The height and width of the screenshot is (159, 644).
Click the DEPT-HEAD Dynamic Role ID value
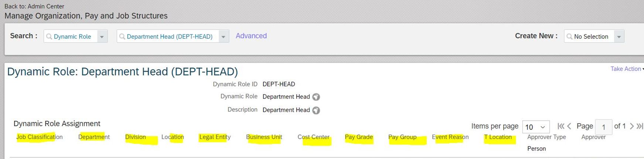pyautogui.click(x=279, y=84)
